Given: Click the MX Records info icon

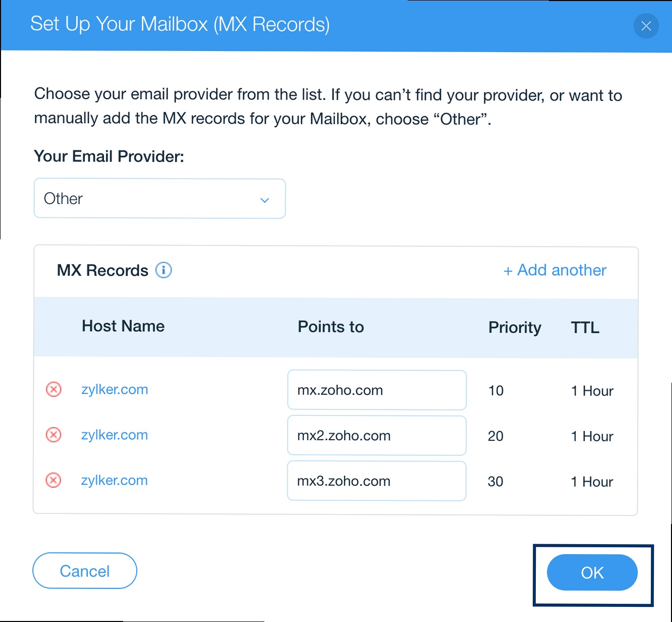Looking at the screenshot, I should pos(163,270).
